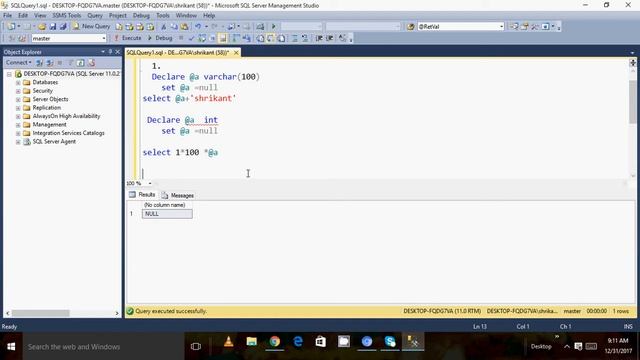640x360 pixels.
Task: Expand the Management folder
Action: (x=18, y=125)
